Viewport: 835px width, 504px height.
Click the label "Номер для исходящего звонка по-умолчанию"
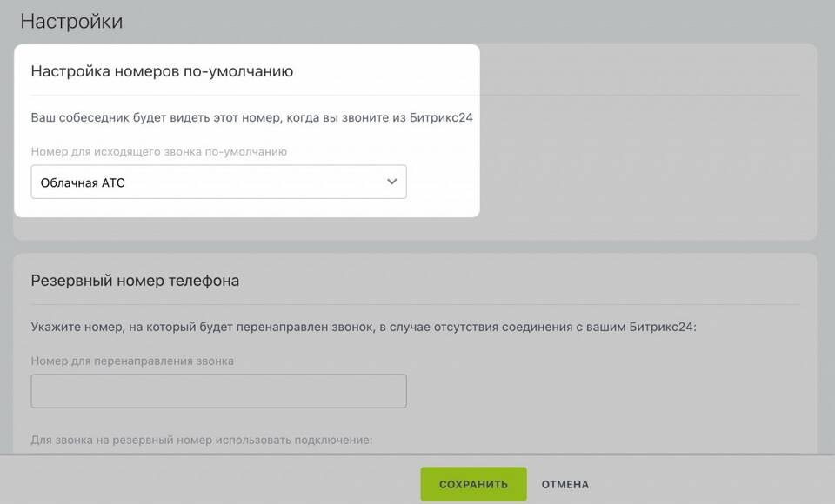159,152
